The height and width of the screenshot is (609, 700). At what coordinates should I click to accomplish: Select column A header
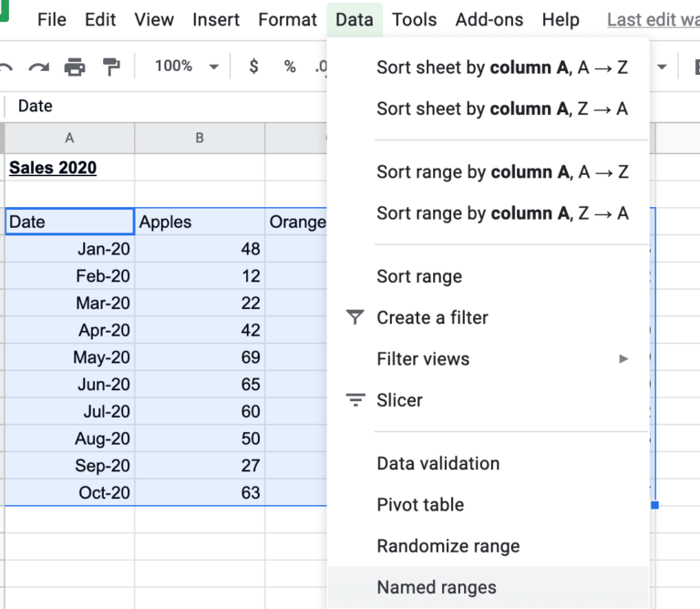[69, 138]
